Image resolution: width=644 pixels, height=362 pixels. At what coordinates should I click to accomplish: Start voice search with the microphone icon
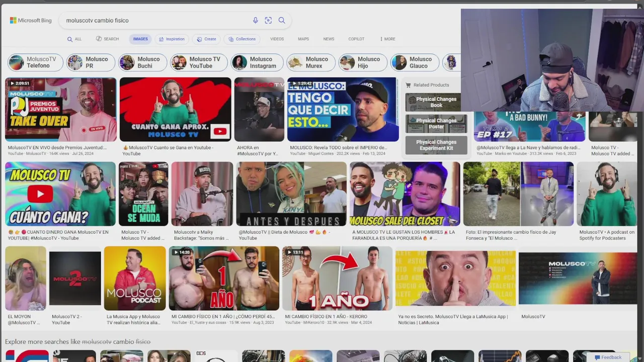(256, 21)
